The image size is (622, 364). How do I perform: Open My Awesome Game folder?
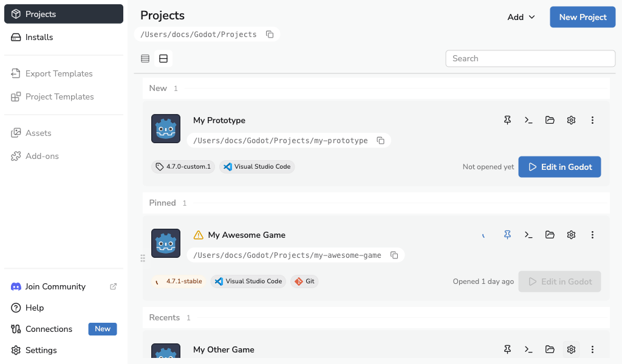coord(550,235)
